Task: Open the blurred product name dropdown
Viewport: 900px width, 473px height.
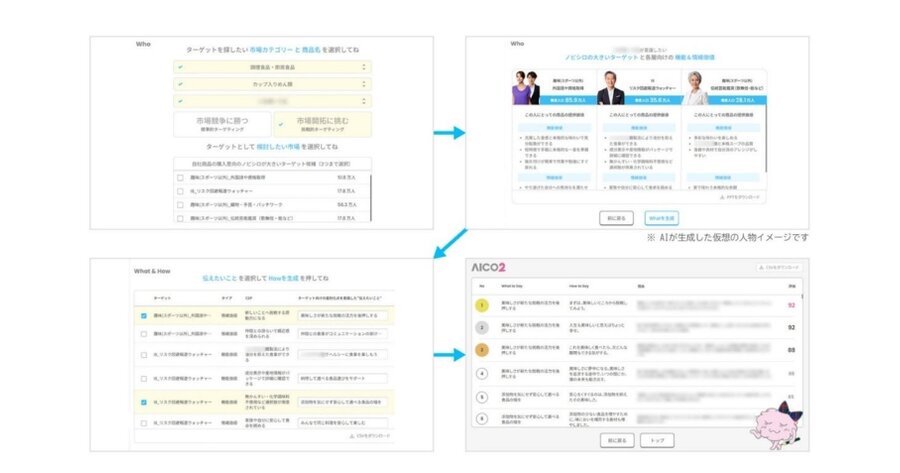Action: [x=272, y=101]
